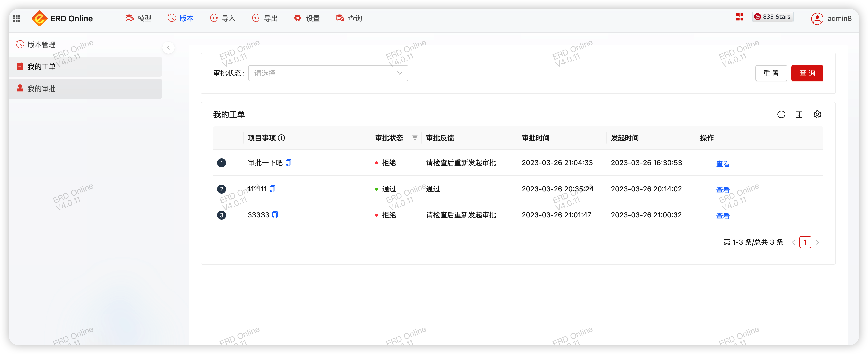Click the 2023-03-26 21:04:33 cell
Image resolution: width=868 pixels, height=354 pixels.
[557, 163]
